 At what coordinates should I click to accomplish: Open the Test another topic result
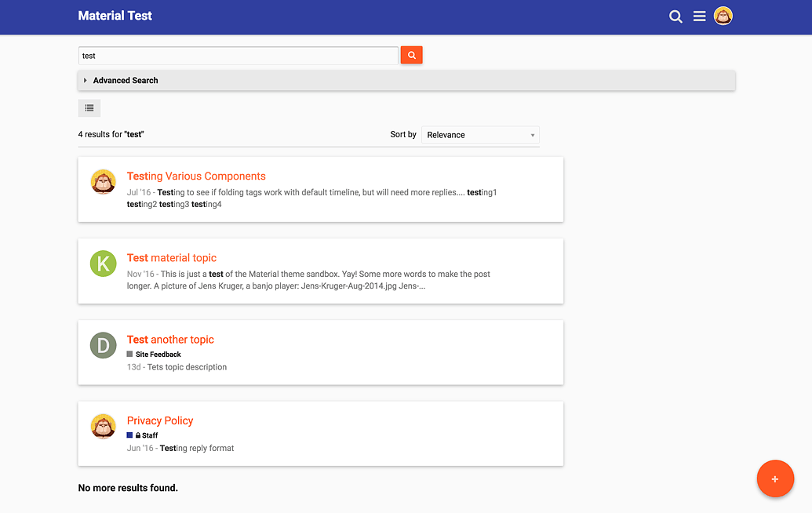pos(170,340)
